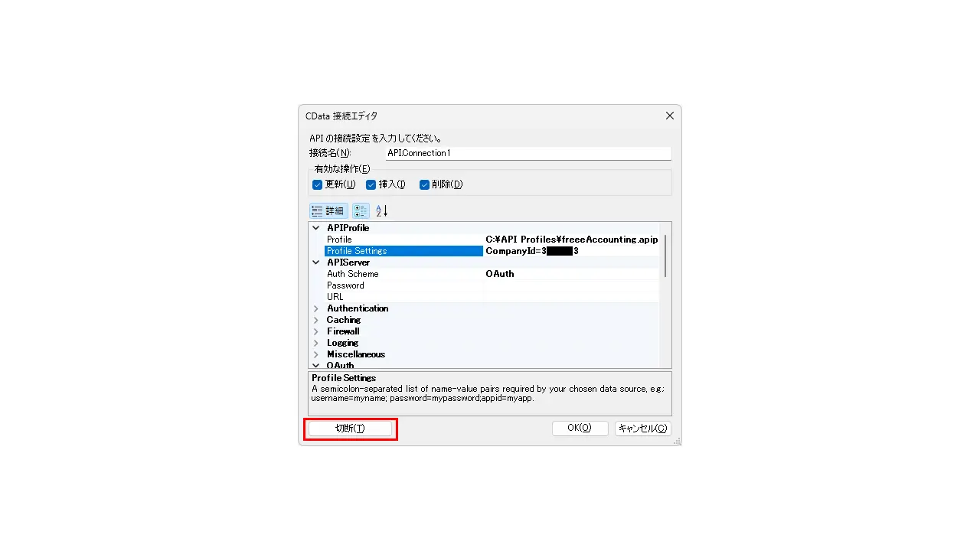Image resolution: width=980 pixels, height=551 pixels.
Task: Click the キャンセル(C) button
Action: coord(643,429)
